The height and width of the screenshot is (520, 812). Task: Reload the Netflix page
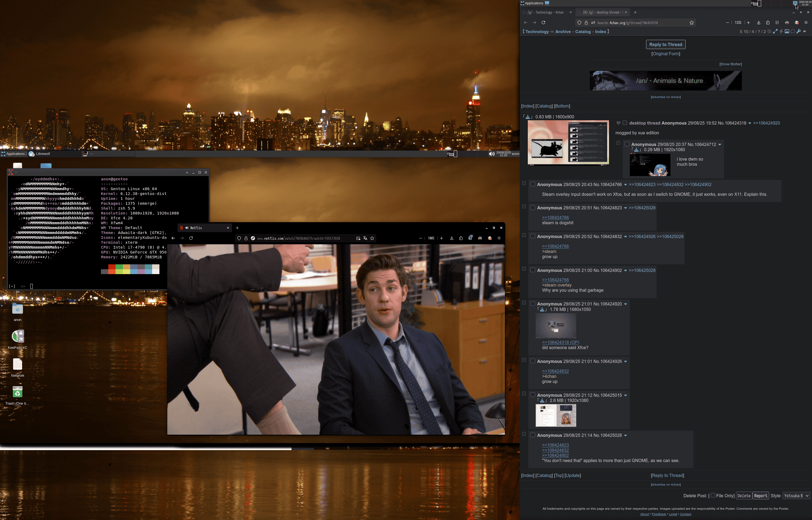[191, 238]
